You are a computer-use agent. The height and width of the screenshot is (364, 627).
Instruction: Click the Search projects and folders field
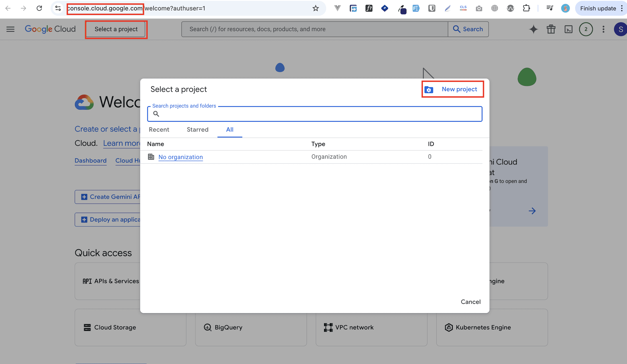(x=315, y=114)
